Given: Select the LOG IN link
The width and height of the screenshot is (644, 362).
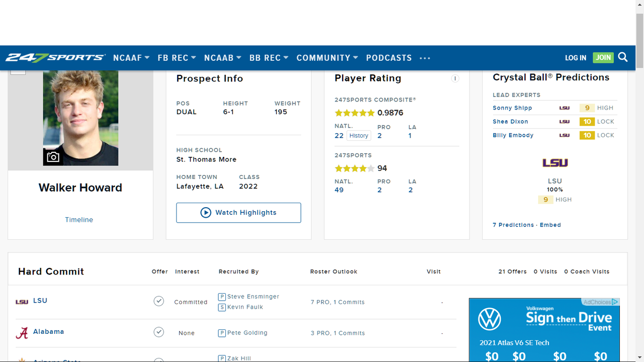Looking at the screenshot, I should (576, 58).
